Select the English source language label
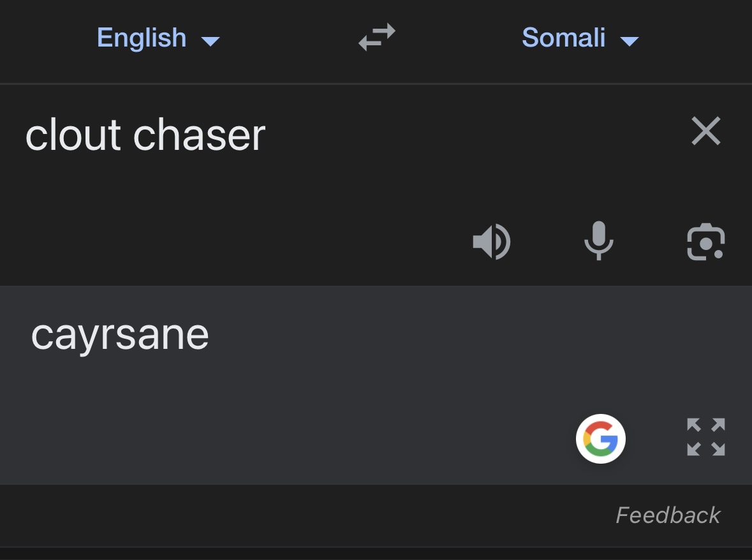The image size is (752, 560). coord(142,38)
